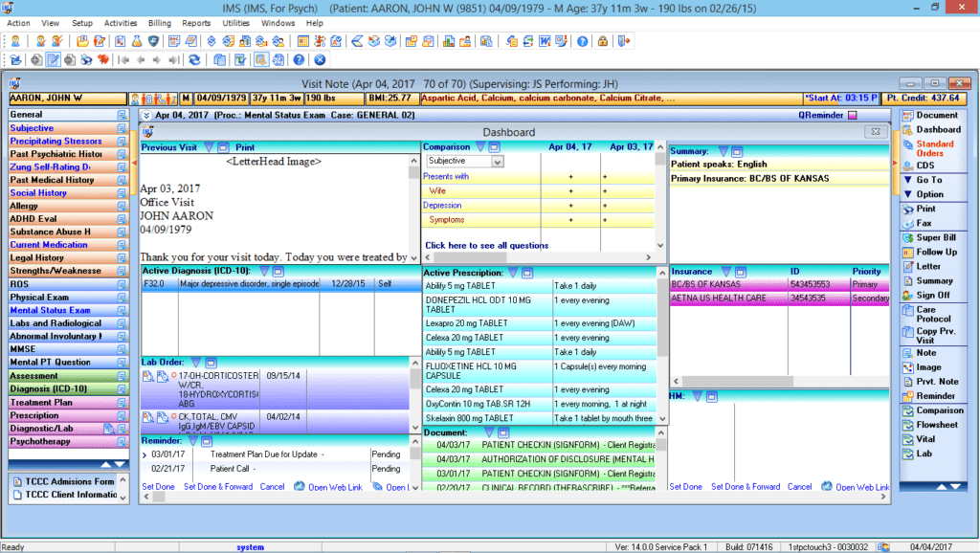
Task: Open the Reports menu
Action: (196, 23)
